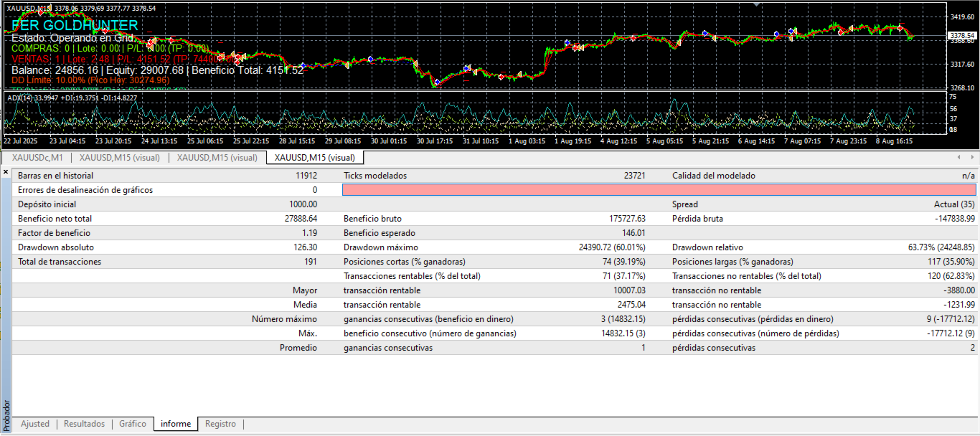980x436 pixels.
Task: Click Depósito inicial value 1000.00
Action: pyautogui.click(x=303, y=204)
